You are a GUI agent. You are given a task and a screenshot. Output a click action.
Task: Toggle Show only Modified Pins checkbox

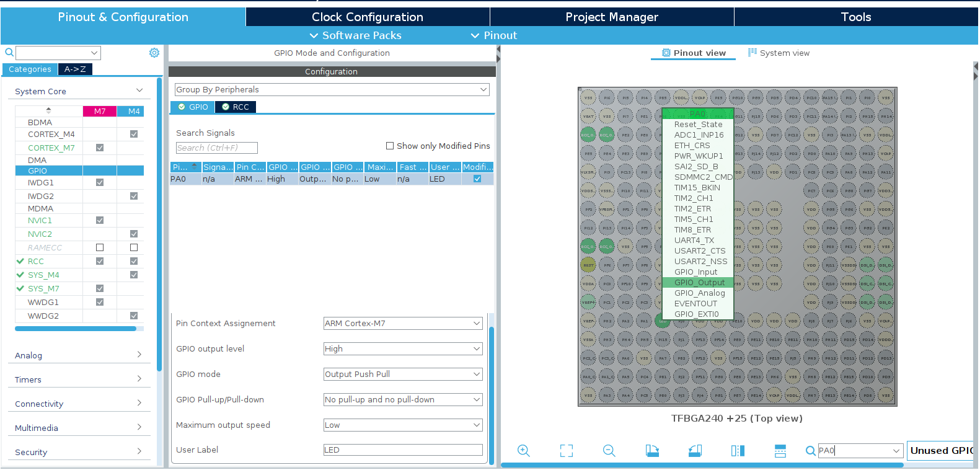[x=390, y=146]
